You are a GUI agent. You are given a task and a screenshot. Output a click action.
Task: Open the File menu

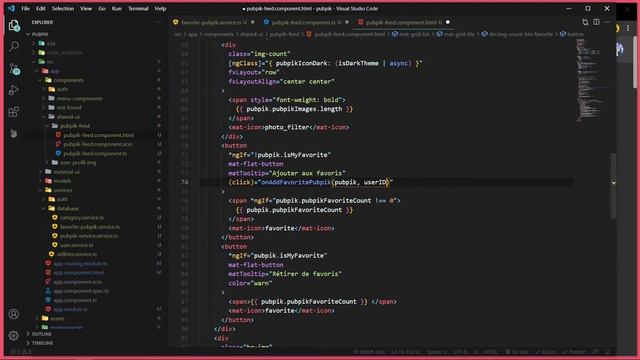[25, 8]
